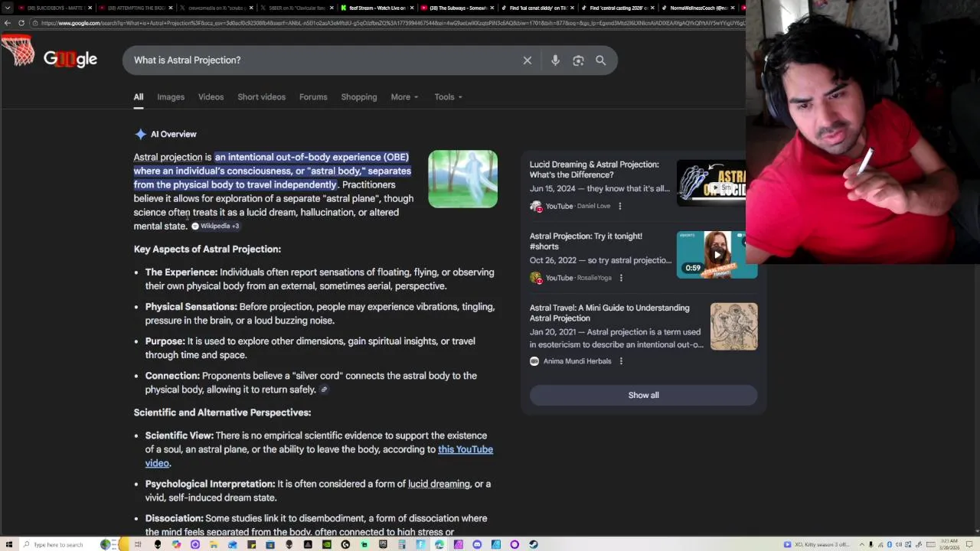
Task: Open Google Lens image search icon
Action: (x=578, y=60)
